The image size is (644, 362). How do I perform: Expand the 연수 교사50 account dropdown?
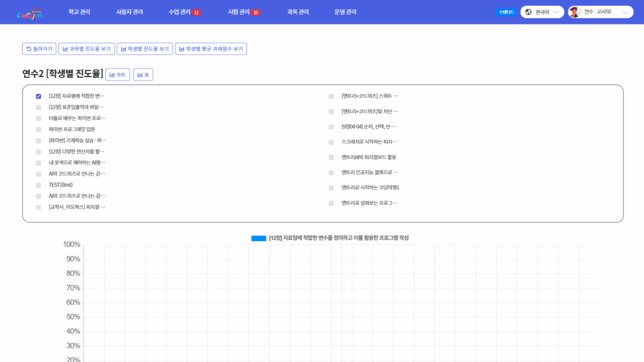pyautogui.click(x=601, y=13)
